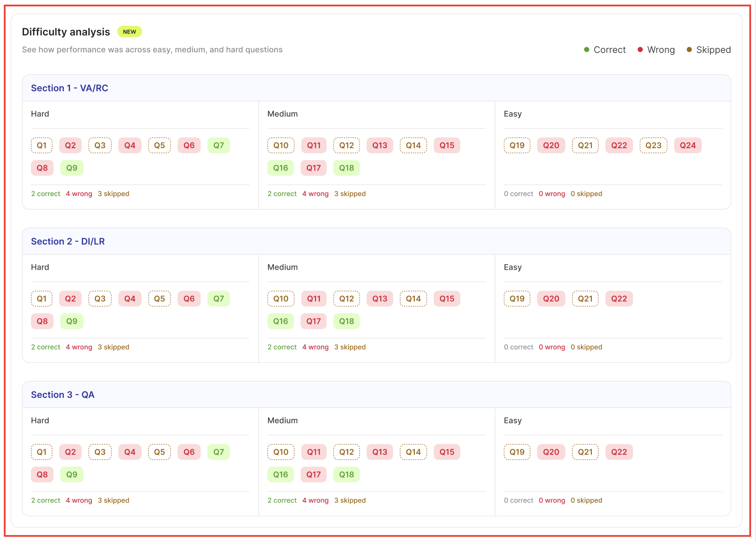The height and width of the screenshot is (542, 756).
Task: Open Q13 in Section 3 Medium
Action: point(380,452)
